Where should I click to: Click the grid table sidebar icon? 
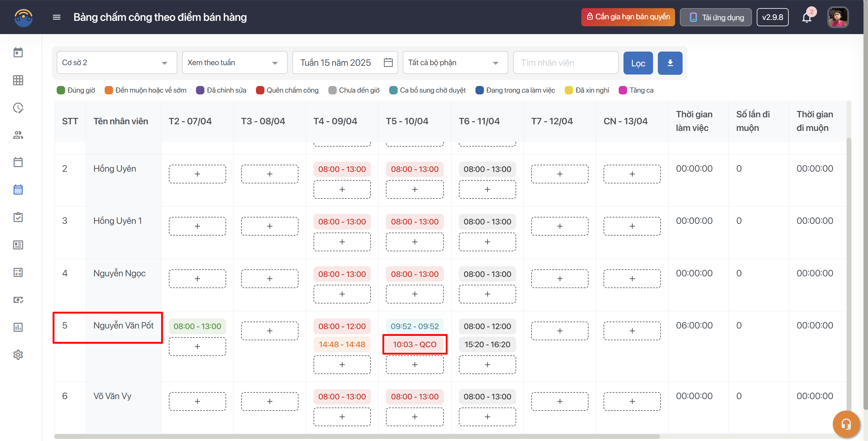(18, 80)
